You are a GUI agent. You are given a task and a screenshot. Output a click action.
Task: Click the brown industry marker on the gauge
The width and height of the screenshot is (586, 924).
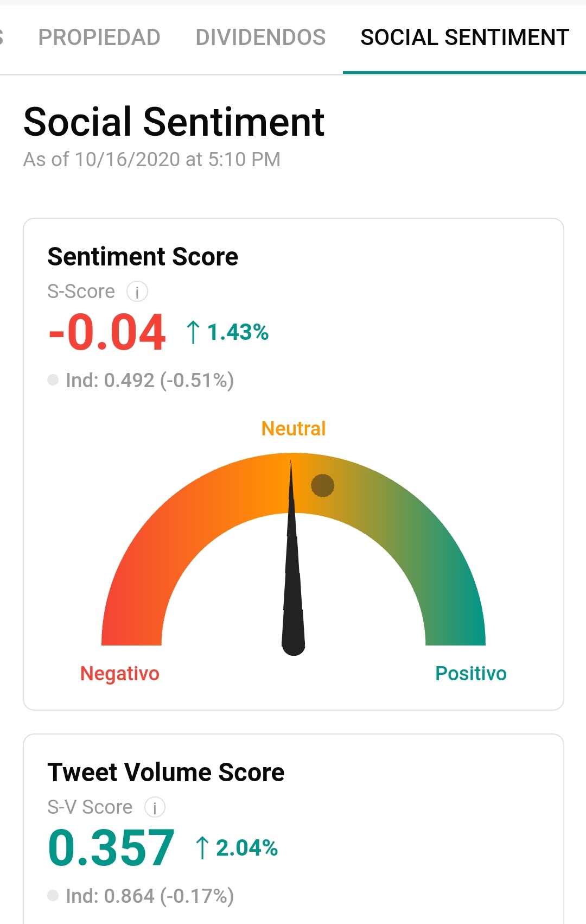(322, 485)
